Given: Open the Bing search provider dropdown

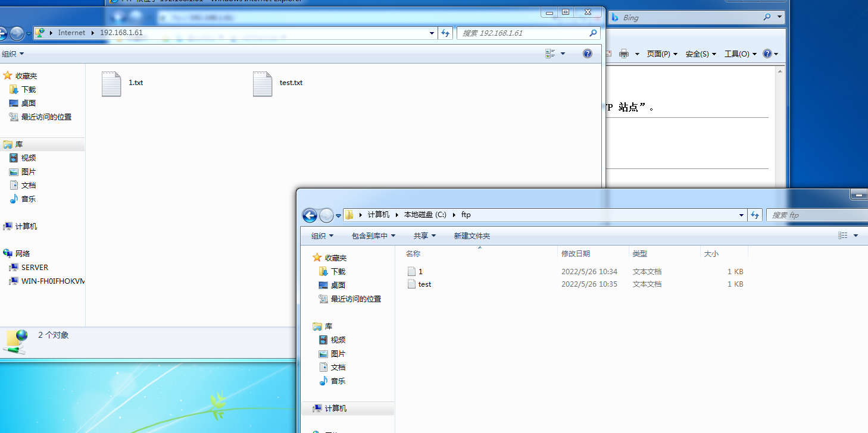Looking at the screenshot, I should pyautogui.click(x=780, y=17).
